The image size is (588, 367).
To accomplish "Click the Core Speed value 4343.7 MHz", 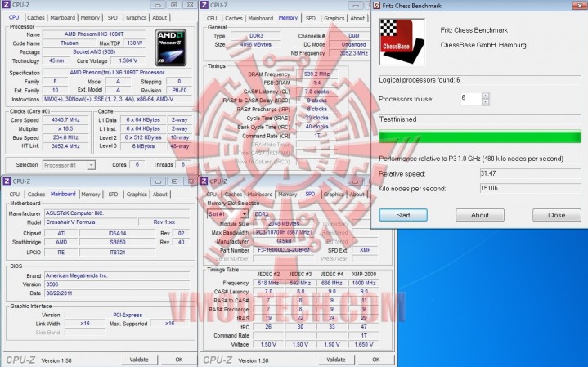I will (x=65, y=120).
